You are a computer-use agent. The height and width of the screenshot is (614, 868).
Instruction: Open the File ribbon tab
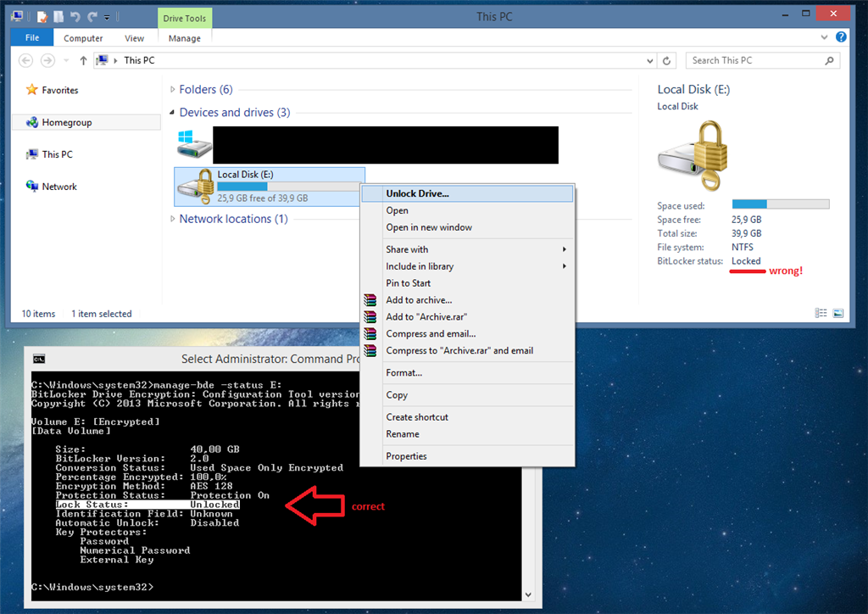(x=32, y=37)
